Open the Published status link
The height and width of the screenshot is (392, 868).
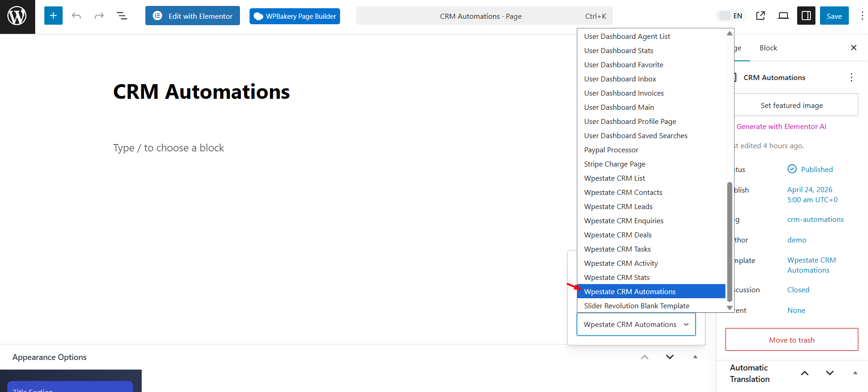tap(816, 169)
